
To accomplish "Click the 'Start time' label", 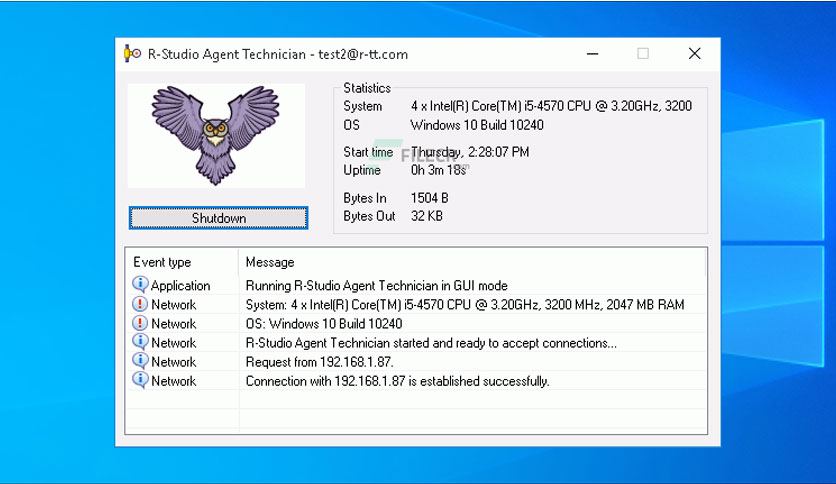I will click(368, 152).
